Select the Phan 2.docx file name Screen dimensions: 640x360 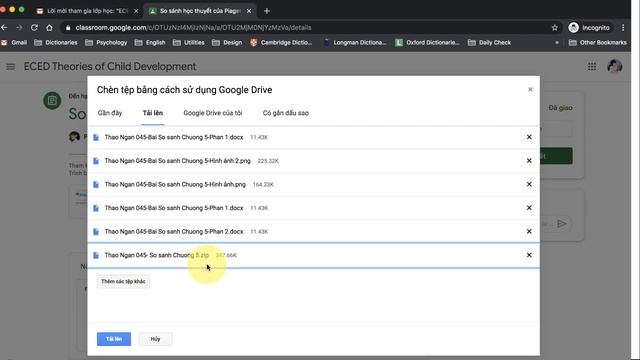(x=174, y=231)
